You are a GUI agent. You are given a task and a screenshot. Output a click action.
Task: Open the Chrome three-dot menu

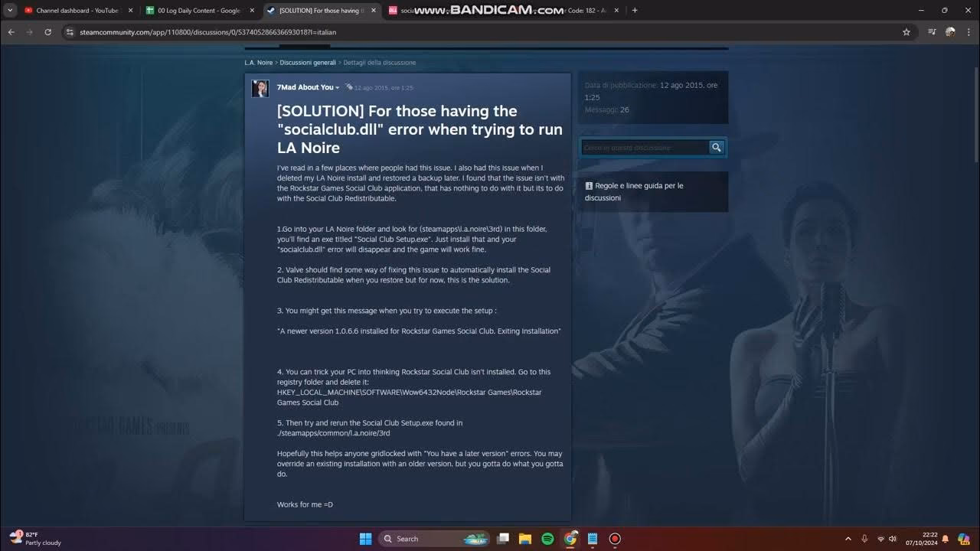pyautogui.click(x=969, y=32)
